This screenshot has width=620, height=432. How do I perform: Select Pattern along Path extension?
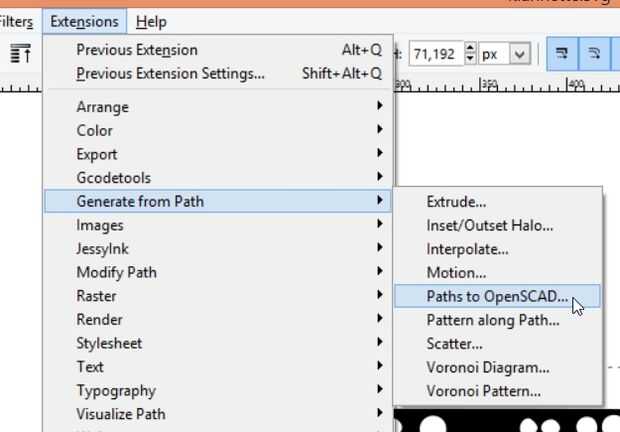[x=492, y=320]
